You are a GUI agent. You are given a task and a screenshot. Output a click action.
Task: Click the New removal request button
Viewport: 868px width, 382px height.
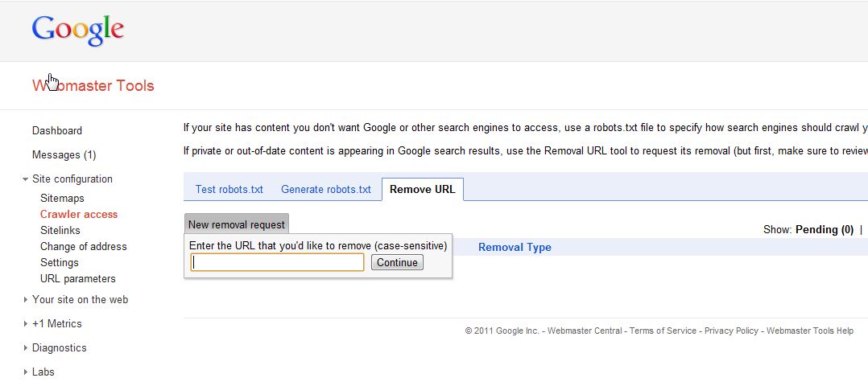click(x=237, y=224)
